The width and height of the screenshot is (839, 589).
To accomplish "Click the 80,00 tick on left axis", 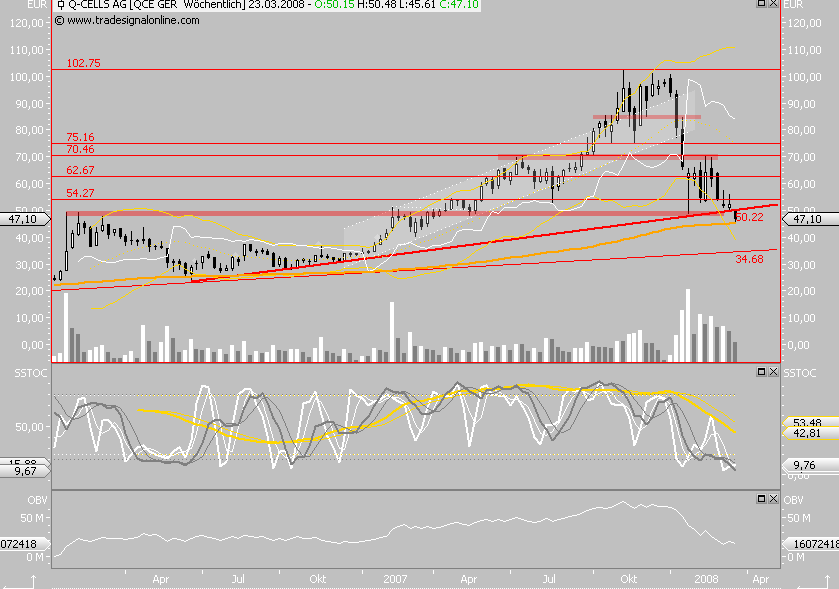I will click(x=29, y=130).
